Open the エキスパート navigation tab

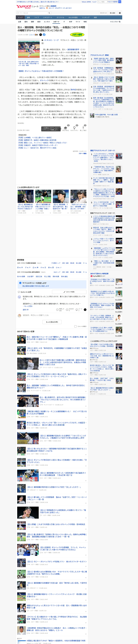pos(48,17)
